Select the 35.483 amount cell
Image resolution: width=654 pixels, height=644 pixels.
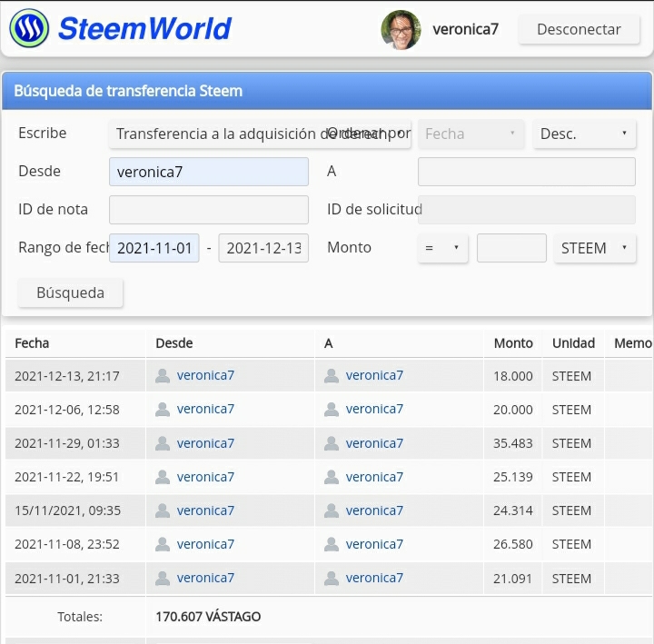coord(512,443)
